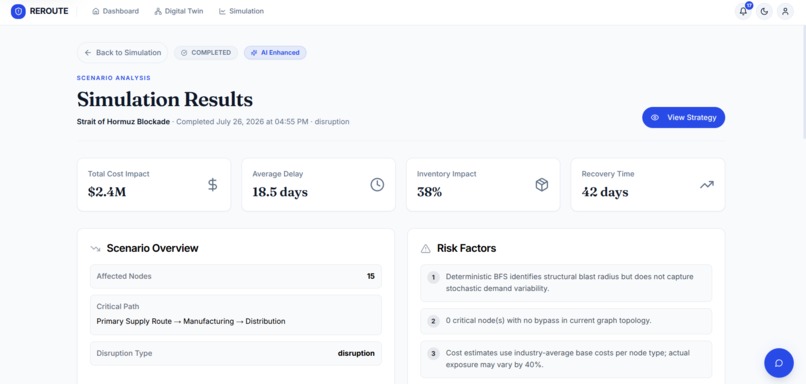
Task: Click the trend-down icon beside Scenario Overview
Action: pyautogui.click(x=95, y=248)
